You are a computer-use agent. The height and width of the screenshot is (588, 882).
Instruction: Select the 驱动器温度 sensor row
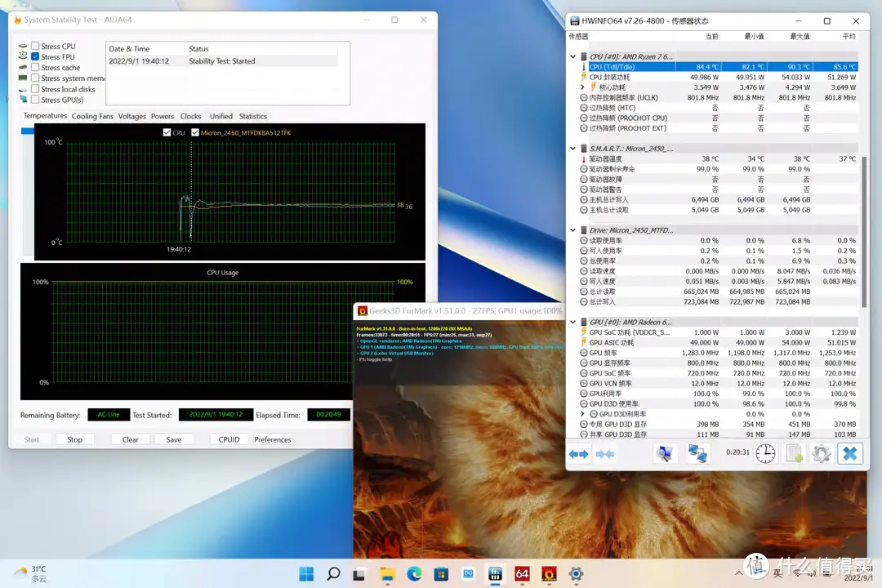[x=719, y=158]
